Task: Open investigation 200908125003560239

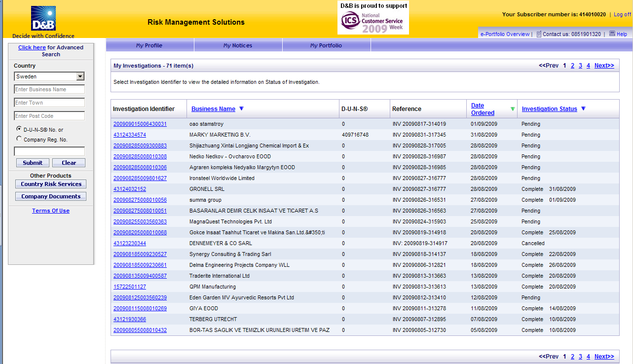Action: pos(140,297)
